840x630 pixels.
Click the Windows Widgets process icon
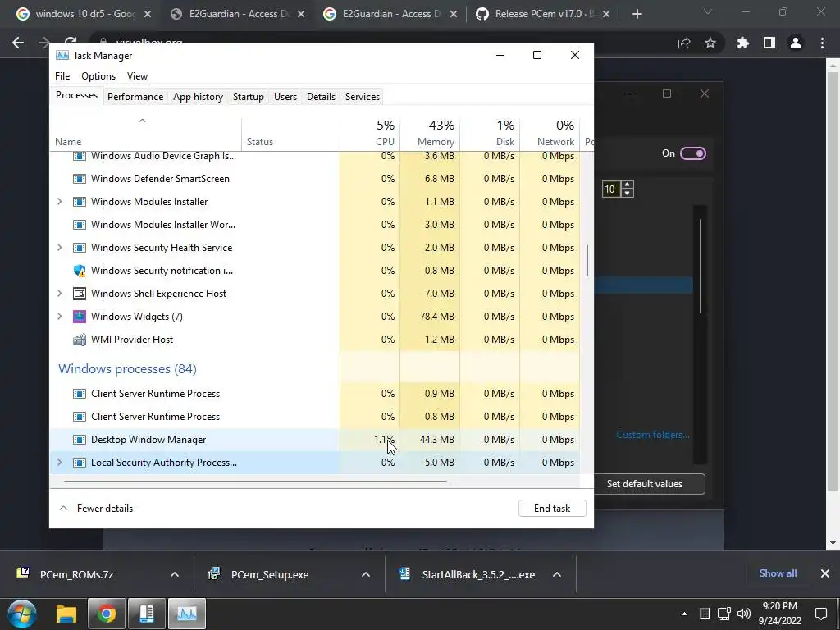point(80,317)
